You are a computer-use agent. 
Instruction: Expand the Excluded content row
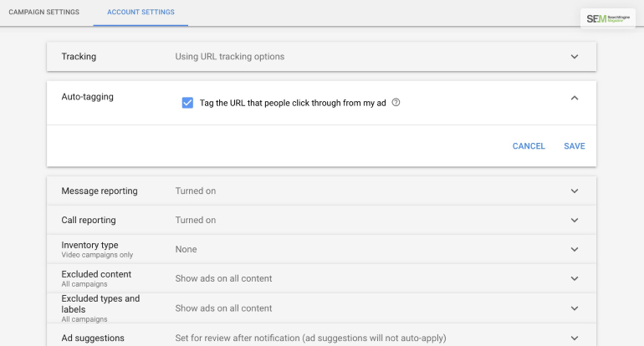point(574,278)
